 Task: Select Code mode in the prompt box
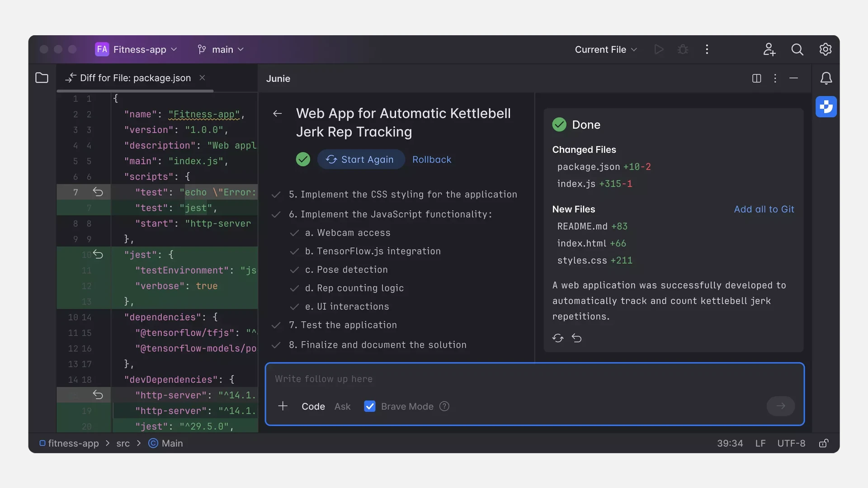313,406
